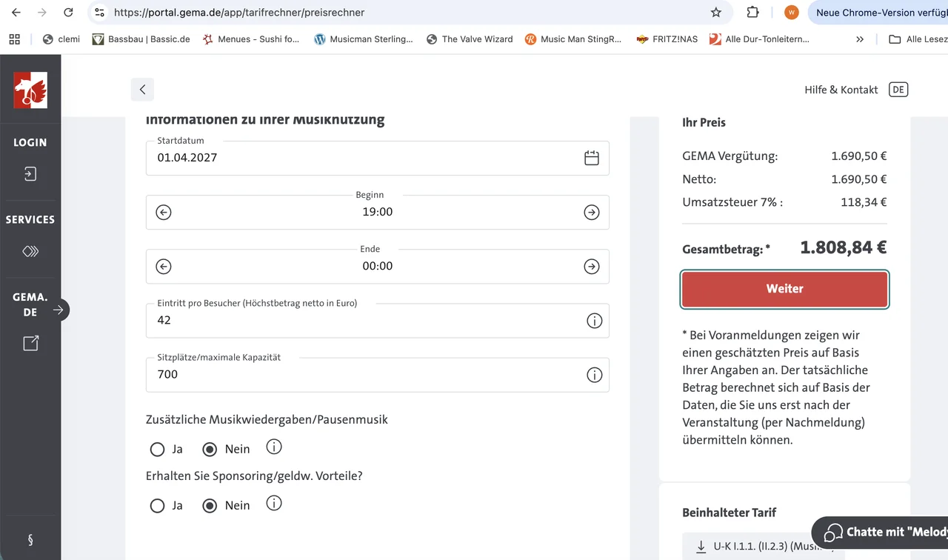Show info about Sponsoring/geldw. Vorteile

[x=274, y=504]
